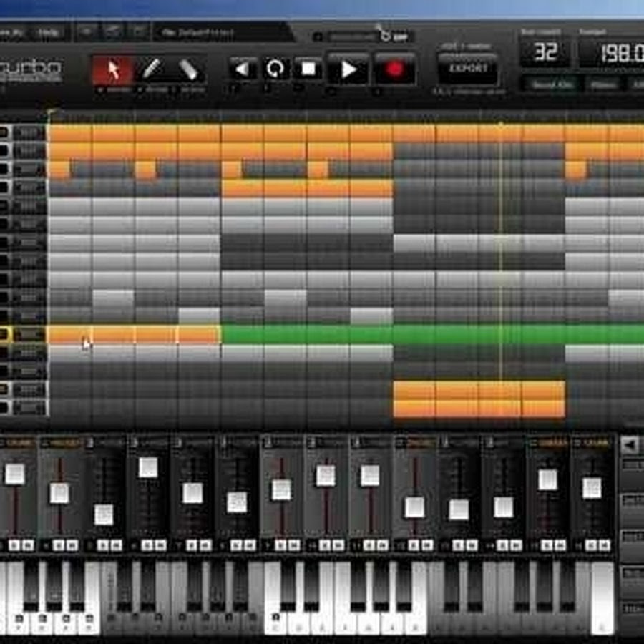Collapse the mixer with the left-arrow button

[630, 445]
